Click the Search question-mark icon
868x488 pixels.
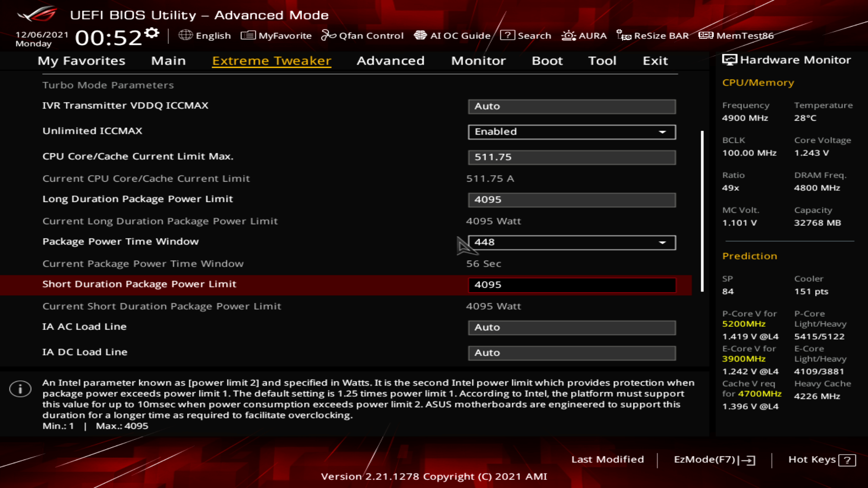coord(507,35)
